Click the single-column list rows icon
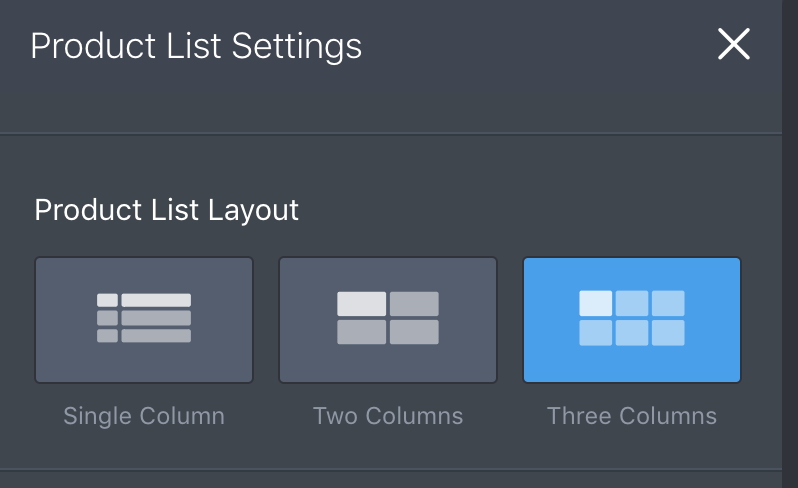This screenshot has height=488, width=798. [x=144, y=318]
